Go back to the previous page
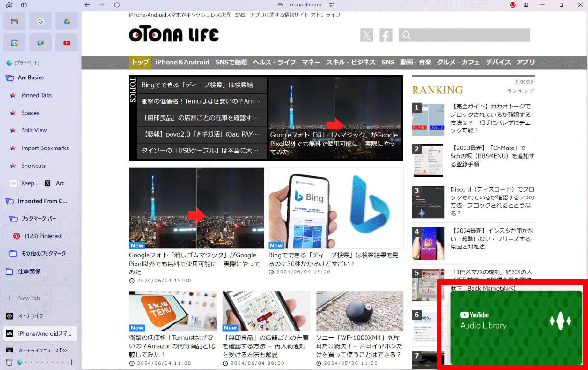The image size is (588, 370). 87,5
